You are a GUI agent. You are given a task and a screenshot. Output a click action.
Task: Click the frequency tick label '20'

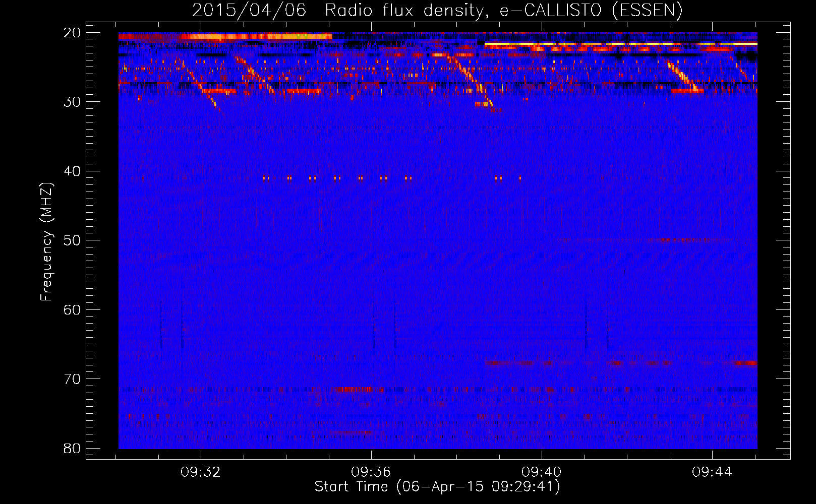tap(72, 33)
